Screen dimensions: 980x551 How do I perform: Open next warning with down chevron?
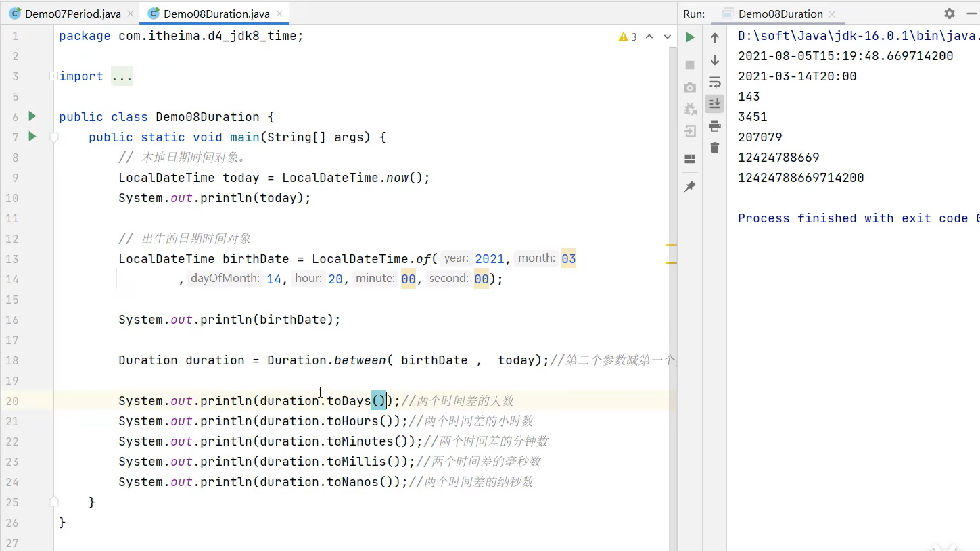(668, 37)
